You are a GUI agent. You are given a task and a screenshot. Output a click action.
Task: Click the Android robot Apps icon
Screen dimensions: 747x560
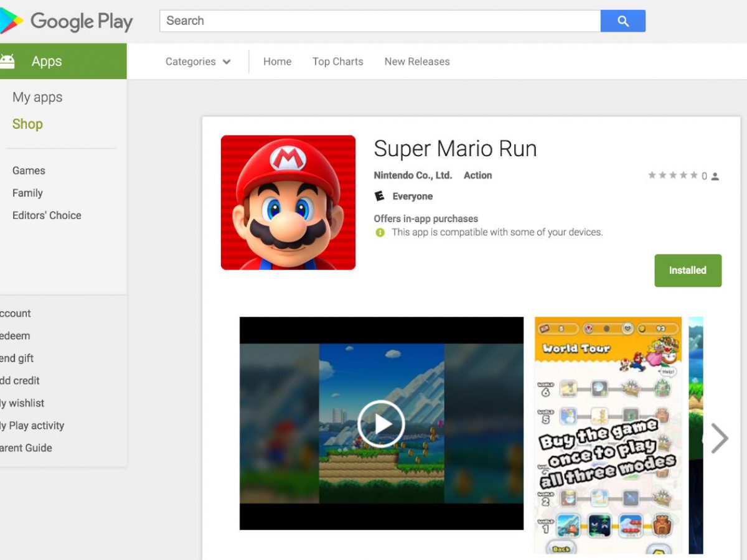point(7,61)
